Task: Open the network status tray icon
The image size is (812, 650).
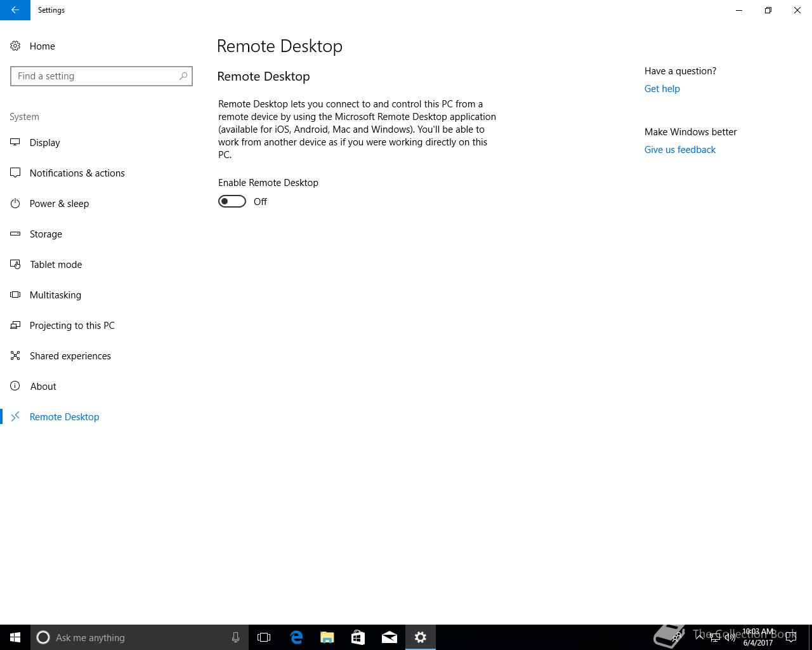Action: 715,637
